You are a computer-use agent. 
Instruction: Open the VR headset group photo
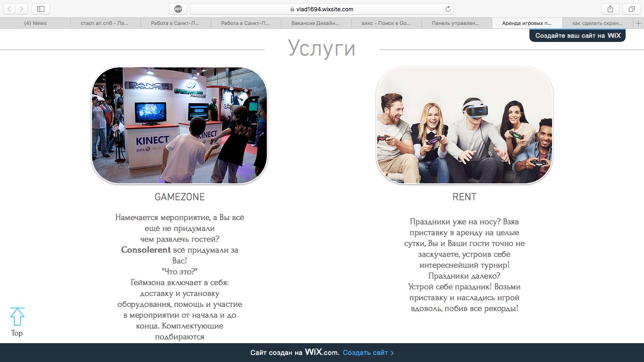(x=464, y=125)
